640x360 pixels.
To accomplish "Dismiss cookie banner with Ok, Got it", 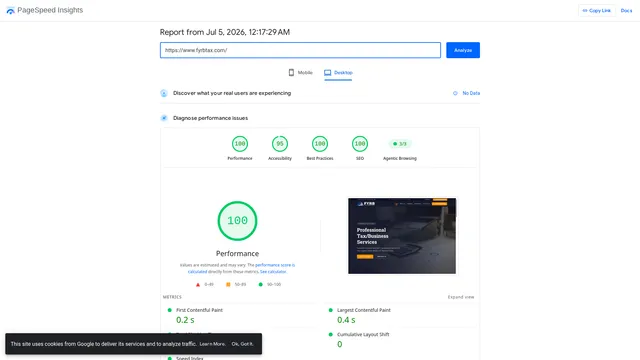I will (x=242, y=344).
